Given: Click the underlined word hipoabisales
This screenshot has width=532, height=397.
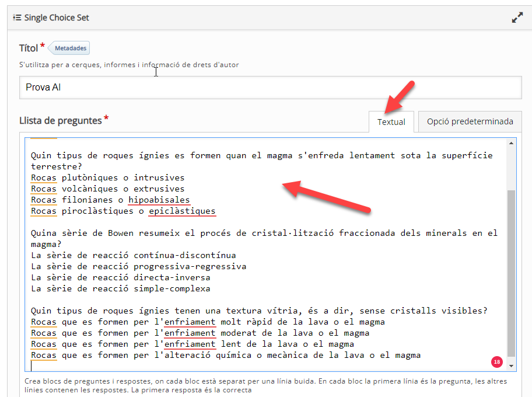Looking at the screenshot, I should coord(159,200).
